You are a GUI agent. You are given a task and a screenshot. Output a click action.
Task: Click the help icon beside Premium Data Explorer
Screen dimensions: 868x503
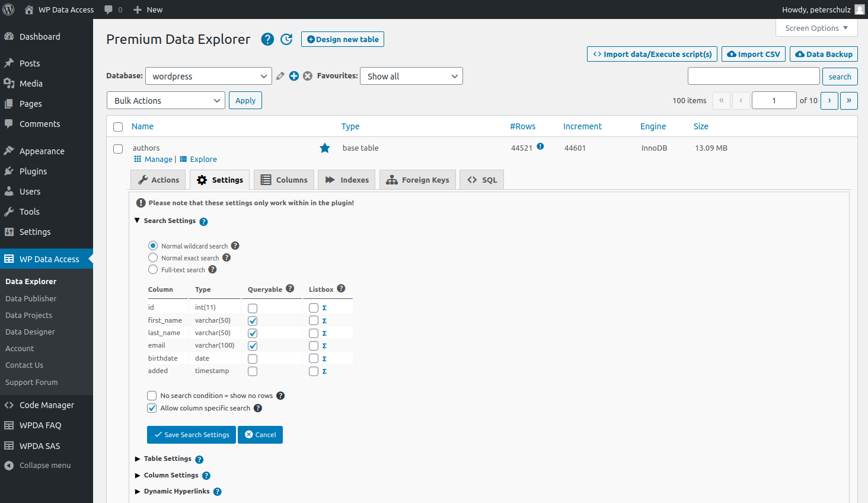[x=268, y=39]
